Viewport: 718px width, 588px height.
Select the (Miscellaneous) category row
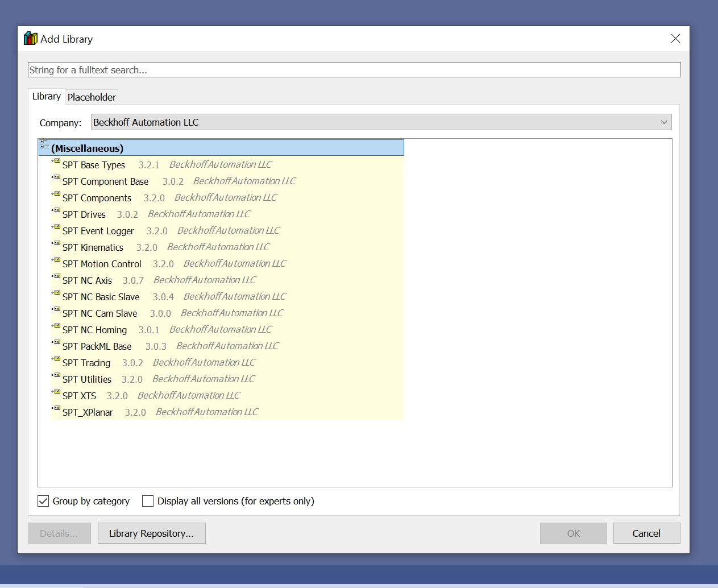[221, 148]
